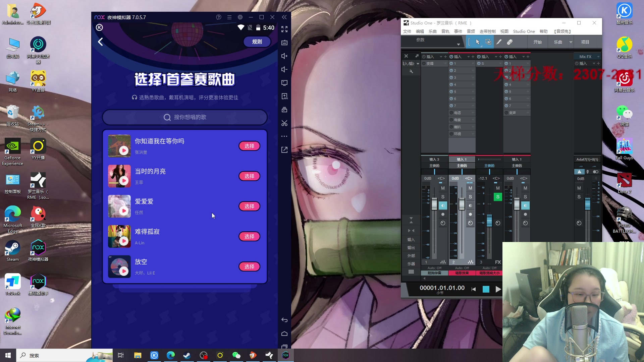Click Nox volume up icon
This screenshot has width=644, height=362.
tap(284, 56)
